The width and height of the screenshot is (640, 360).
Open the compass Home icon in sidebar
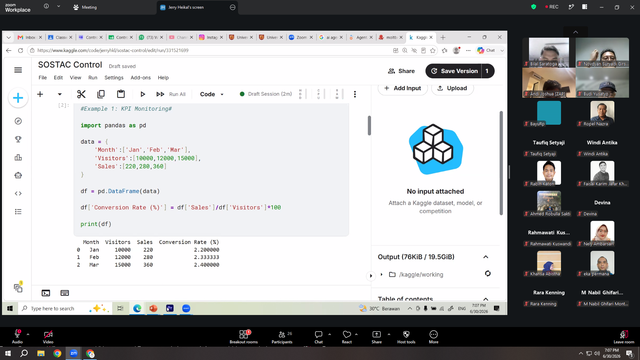click(x=18, y=121)
